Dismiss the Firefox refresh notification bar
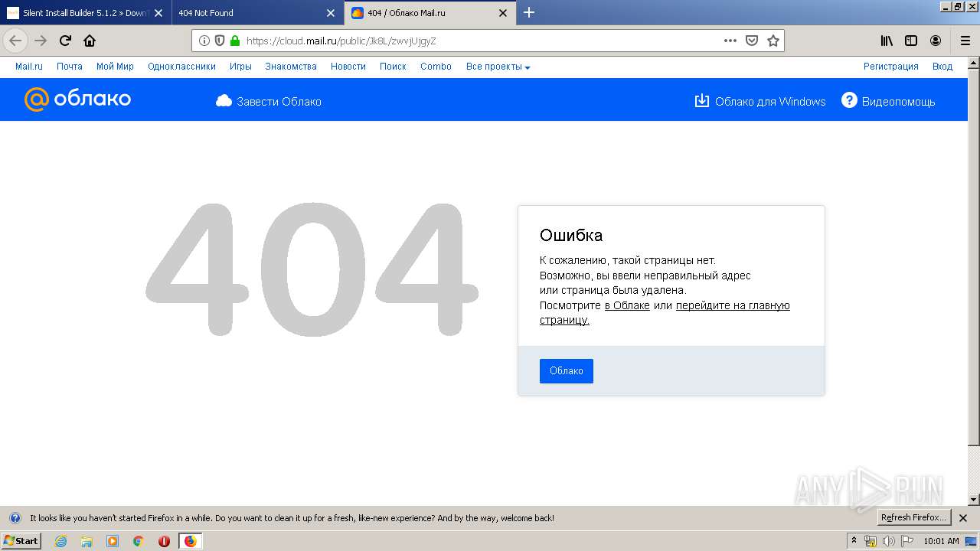Screen dimensions: 980x551 (963, 518)
